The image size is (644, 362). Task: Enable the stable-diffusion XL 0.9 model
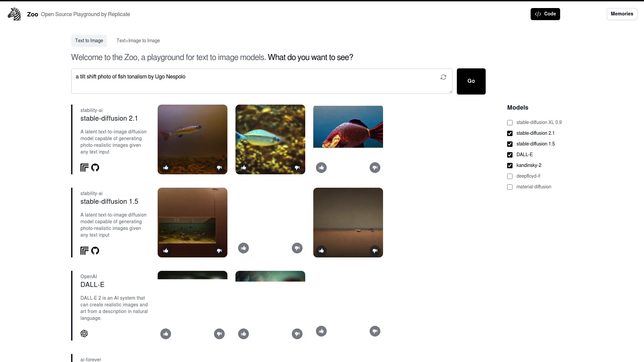[x=510, y=123]
